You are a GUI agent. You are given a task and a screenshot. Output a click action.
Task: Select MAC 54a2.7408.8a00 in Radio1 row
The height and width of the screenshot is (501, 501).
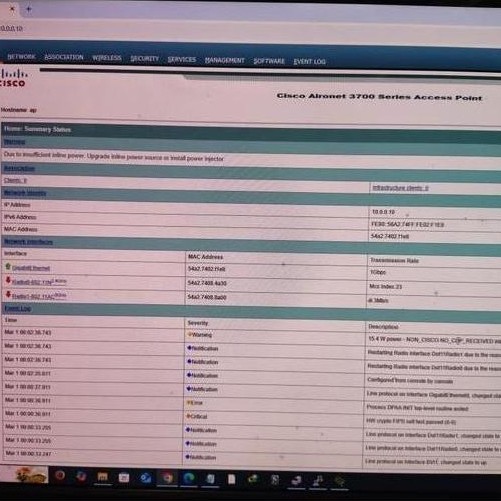(207, 297)
